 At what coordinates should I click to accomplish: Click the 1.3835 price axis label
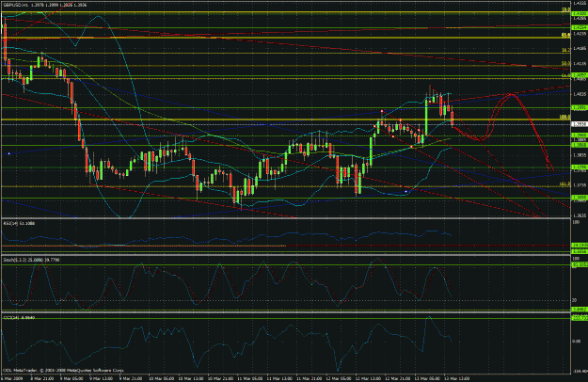(x=580, y=155)
